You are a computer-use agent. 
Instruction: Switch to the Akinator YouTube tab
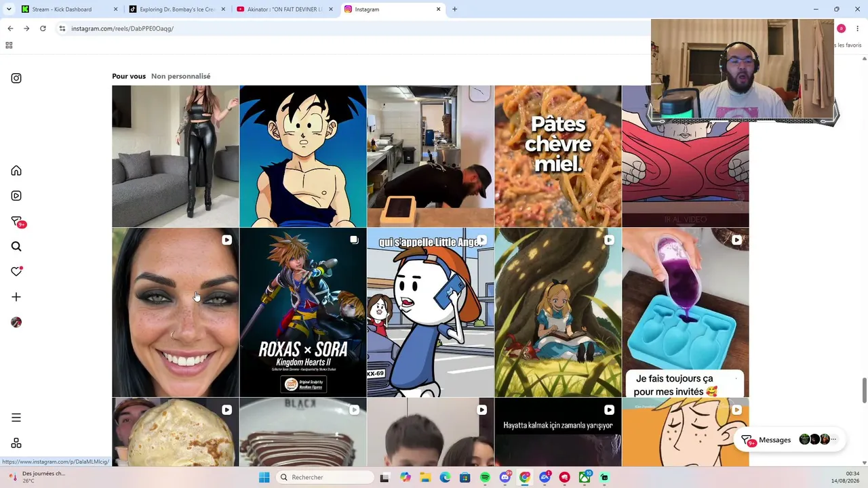click(x=285, y=9)
